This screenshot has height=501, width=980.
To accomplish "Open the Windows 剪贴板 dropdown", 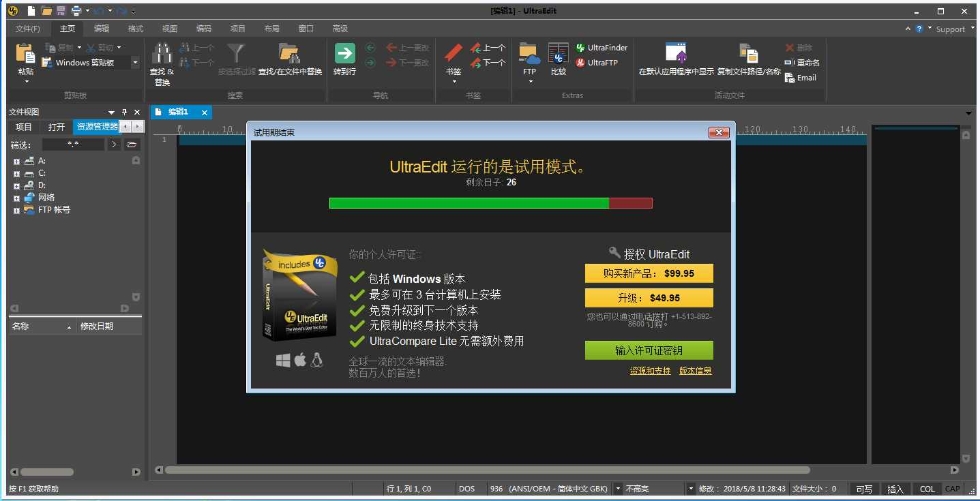I will tap(135, 63).
